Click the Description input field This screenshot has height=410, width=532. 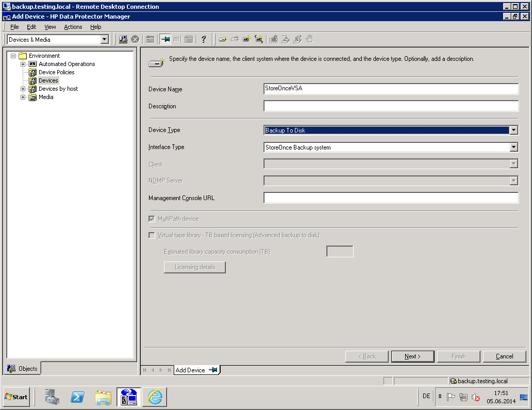391,106
